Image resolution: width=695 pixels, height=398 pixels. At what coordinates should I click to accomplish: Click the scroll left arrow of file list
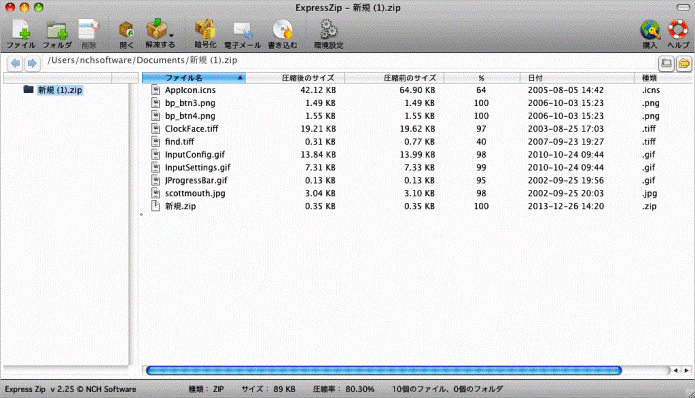coord(675,370)
